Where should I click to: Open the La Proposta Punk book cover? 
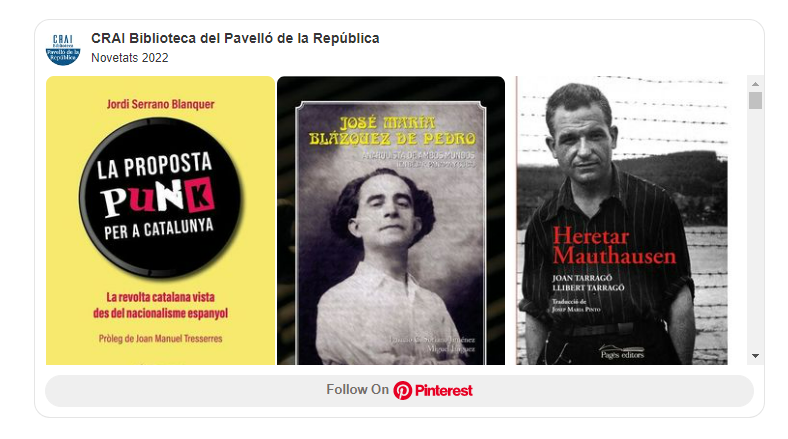coord(160,221)
